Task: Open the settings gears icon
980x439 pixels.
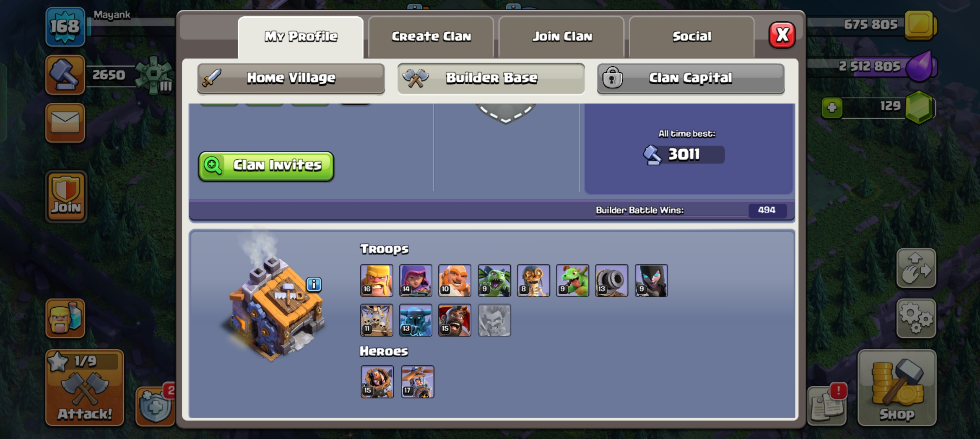Action: click(x=916, y=318)
